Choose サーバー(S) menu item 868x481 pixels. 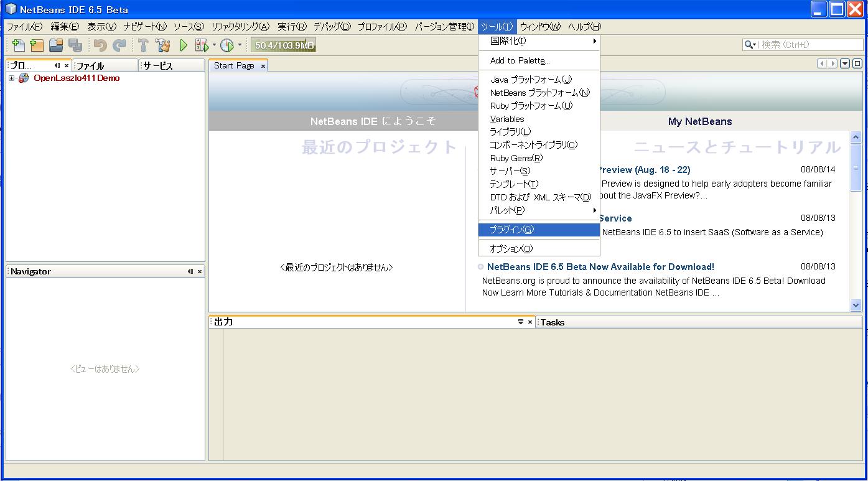(539, 171)
